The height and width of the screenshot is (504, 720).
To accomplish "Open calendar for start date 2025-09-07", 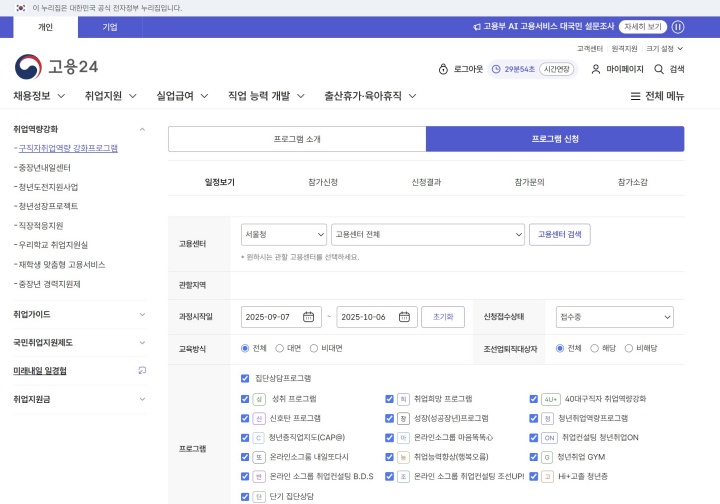I will click(x=308, y=317).
